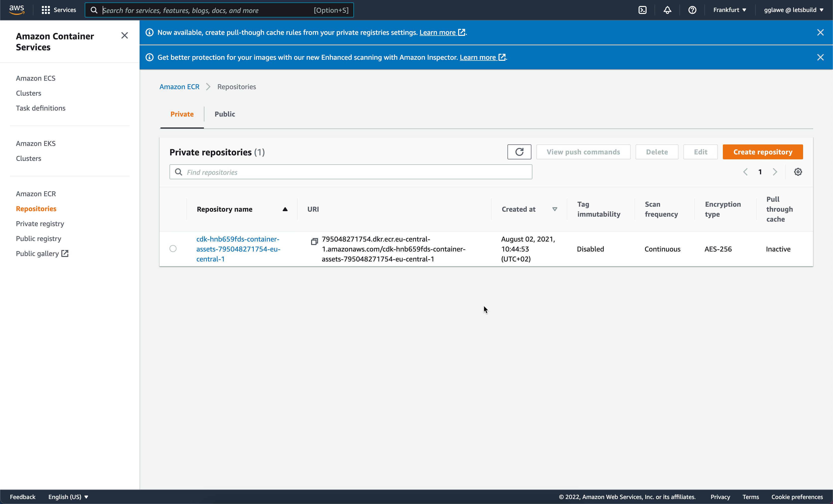This screenshot has height=504, width=833.
Task: Click the refresh repositories icon button
Action: point(519,152)
